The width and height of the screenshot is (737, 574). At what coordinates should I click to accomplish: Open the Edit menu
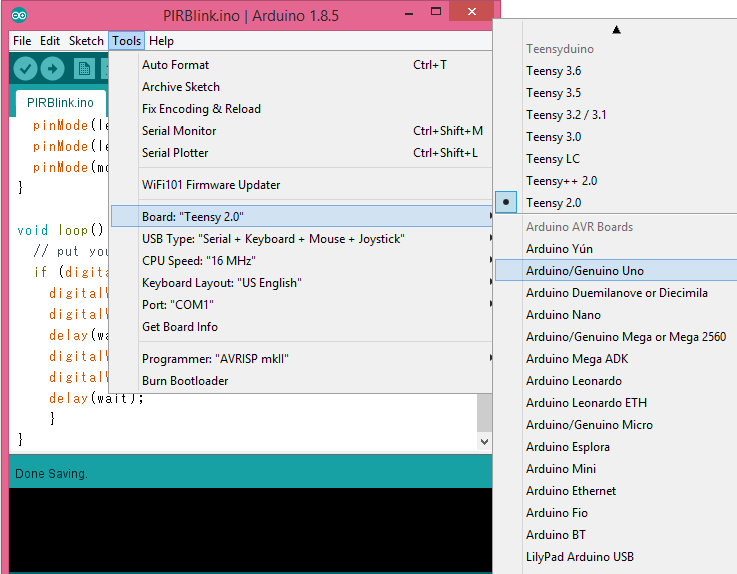pyautogui.click(x=50, y=41)
